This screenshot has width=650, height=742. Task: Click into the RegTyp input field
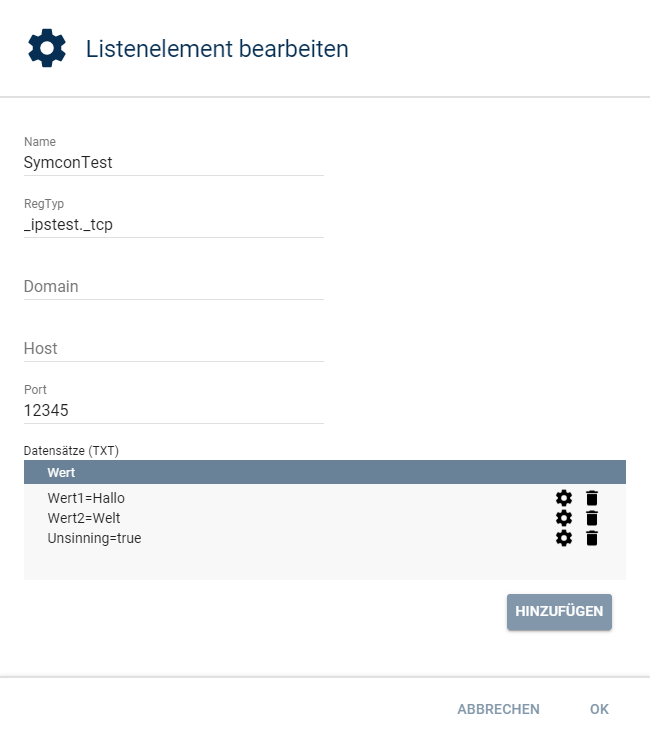[x=174, y=224]
